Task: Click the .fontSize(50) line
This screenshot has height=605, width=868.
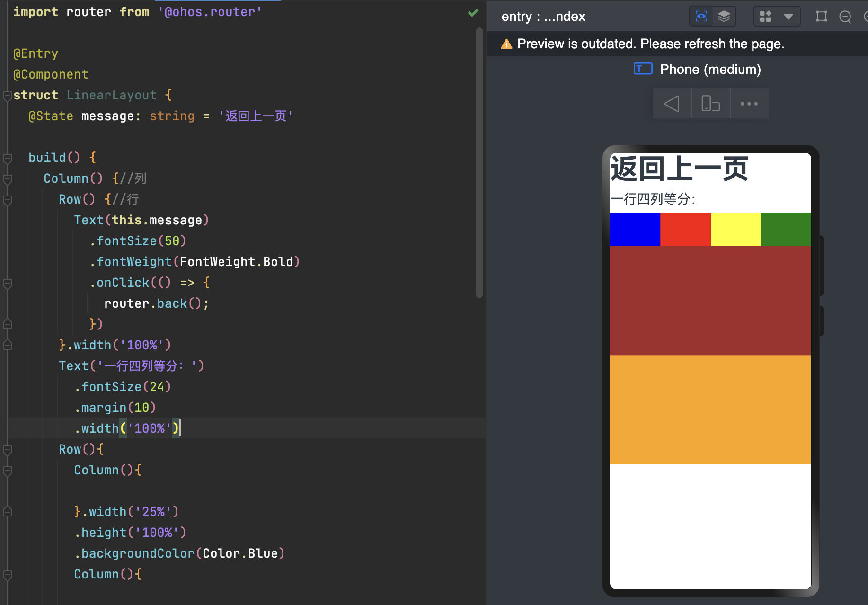Action: (138, 241)
